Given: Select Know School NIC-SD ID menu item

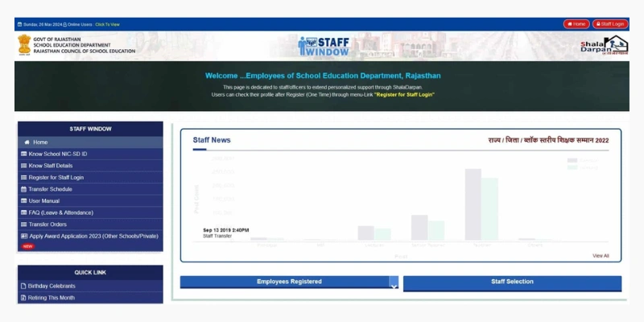Looking at the screenshot, I should coord(58,154).
